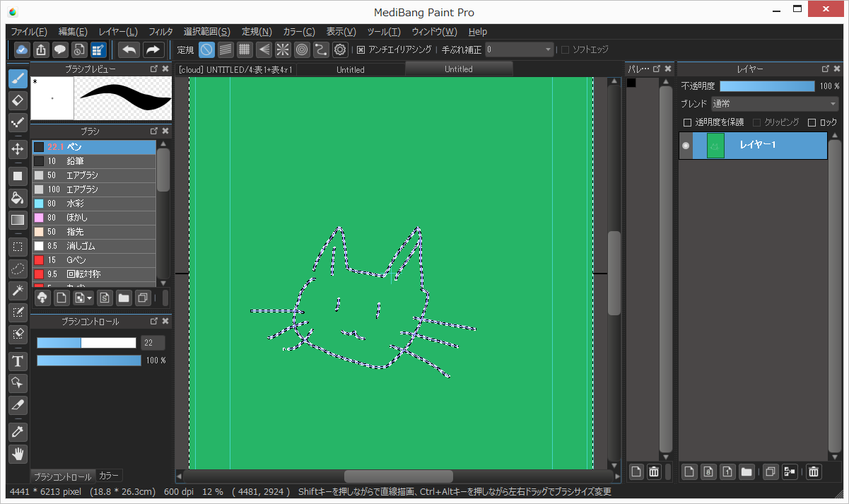Click the canvas horizontal scrollbar
This screenshot has height=504, width=849.
(398, 476)
